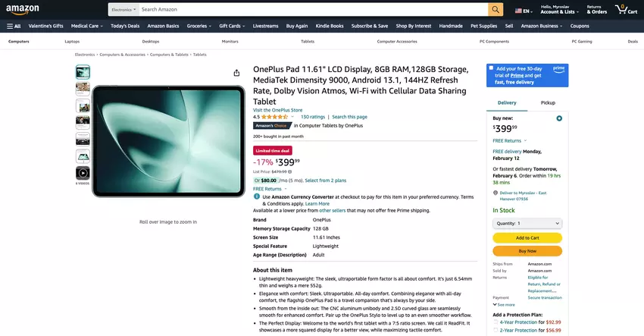644x336 pixels.
Task: Tick the 4-Year Protection checkbox
Action: pos(496,322)
